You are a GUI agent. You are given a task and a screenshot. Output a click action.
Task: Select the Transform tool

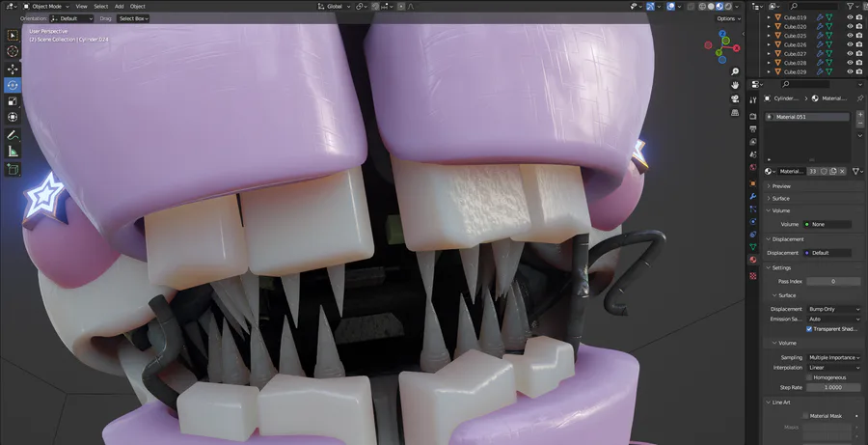point(13,117)
